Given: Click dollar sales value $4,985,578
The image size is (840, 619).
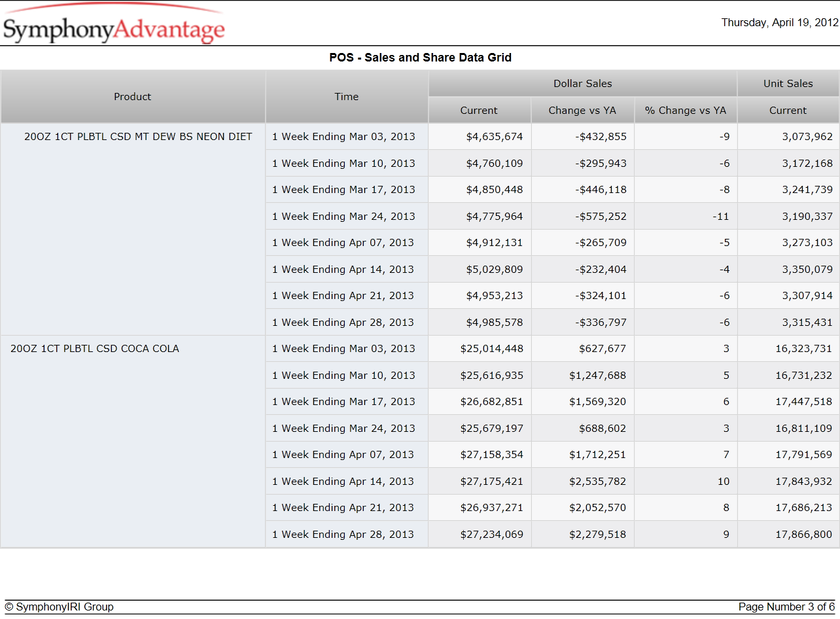Looking at the screenshot, I should 495,323.
